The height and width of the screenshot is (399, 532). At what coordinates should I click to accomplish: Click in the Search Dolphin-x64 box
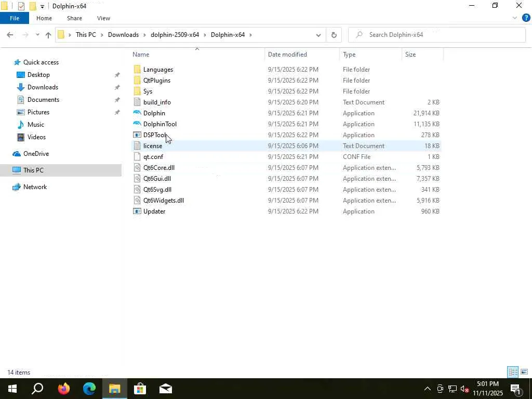tap(437, 35)
